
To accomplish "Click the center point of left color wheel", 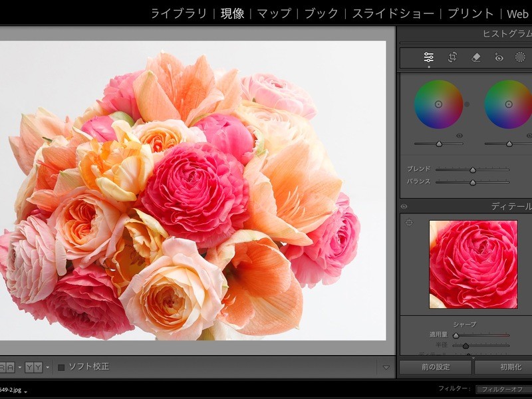I will click(438, 104).
